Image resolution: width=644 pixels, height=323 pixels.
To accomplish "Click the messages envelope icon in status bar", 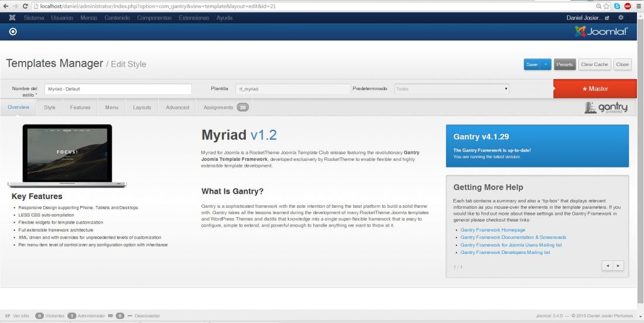I will 110,316.
